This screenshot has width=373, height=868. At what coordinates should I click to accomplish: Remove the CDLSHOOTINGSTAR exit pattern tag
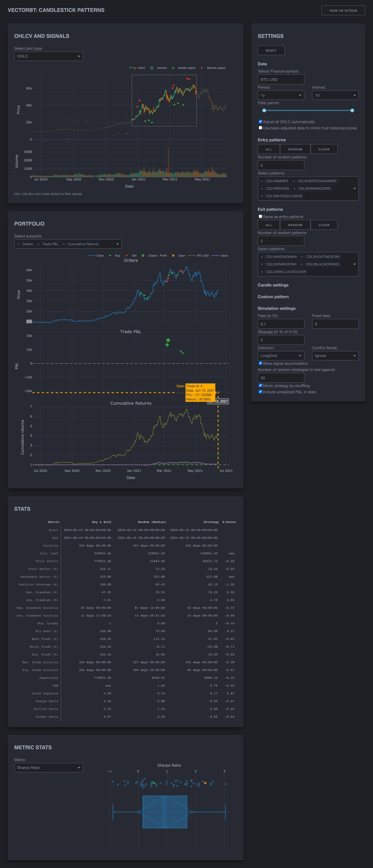pyautogui.click(x=302, y=257)
